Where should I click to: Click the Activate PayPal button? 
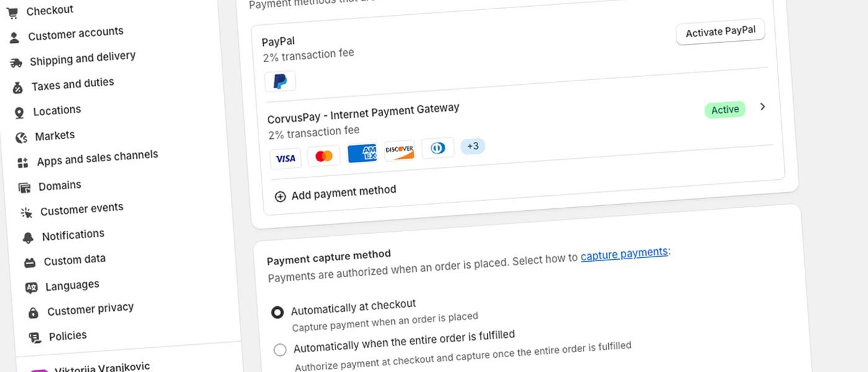click(x=720, y=31)
